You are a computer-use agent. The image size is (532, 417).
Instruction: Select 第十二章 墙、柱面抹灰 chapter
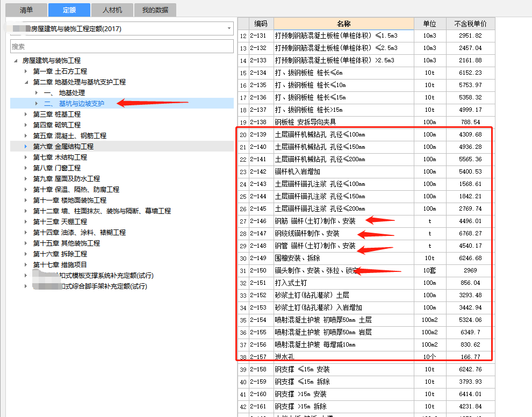click(102, 211)
